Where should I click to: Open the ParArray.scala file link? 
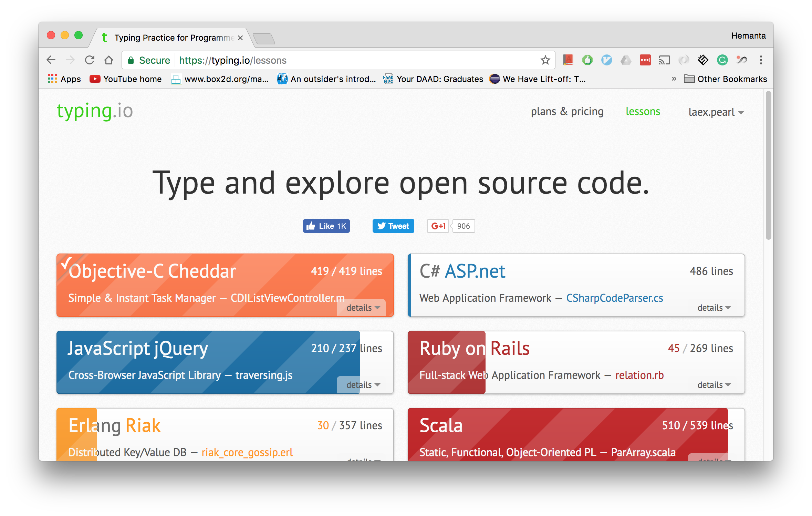(x=643, y=452)
